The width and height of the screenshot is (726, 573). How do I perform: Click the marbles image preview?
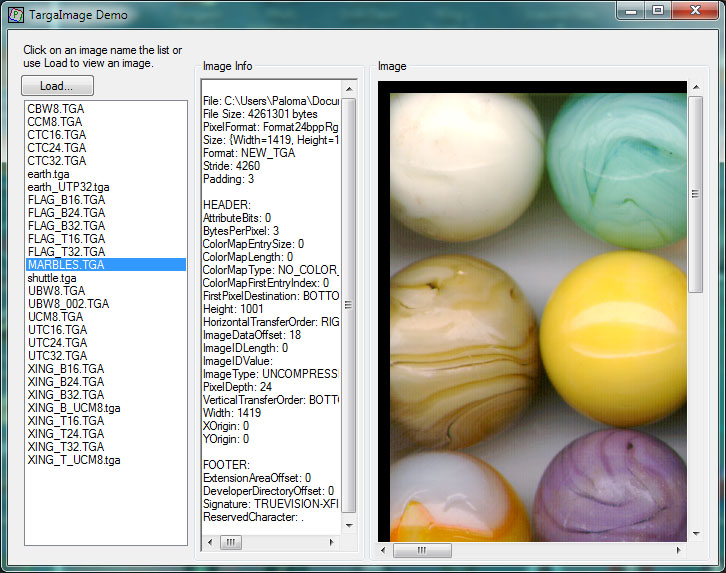(532, 311)
